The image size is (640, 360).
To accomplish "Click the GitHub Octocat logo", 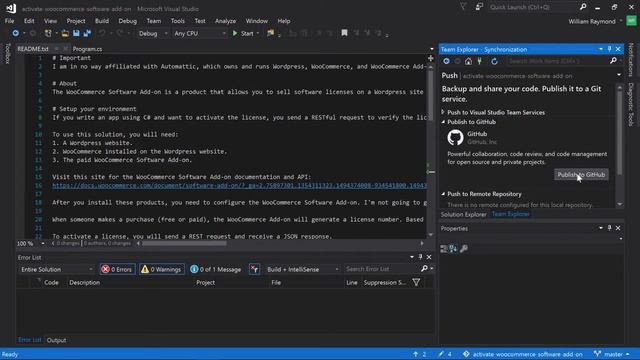I will point(455,138).
